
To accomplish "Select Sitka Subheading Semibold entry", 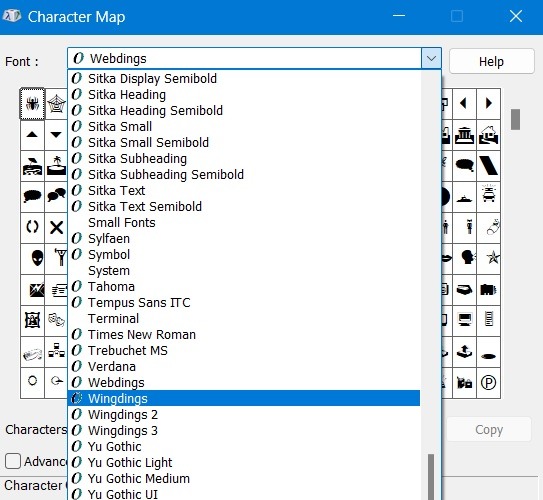I will tap(244, 175).
